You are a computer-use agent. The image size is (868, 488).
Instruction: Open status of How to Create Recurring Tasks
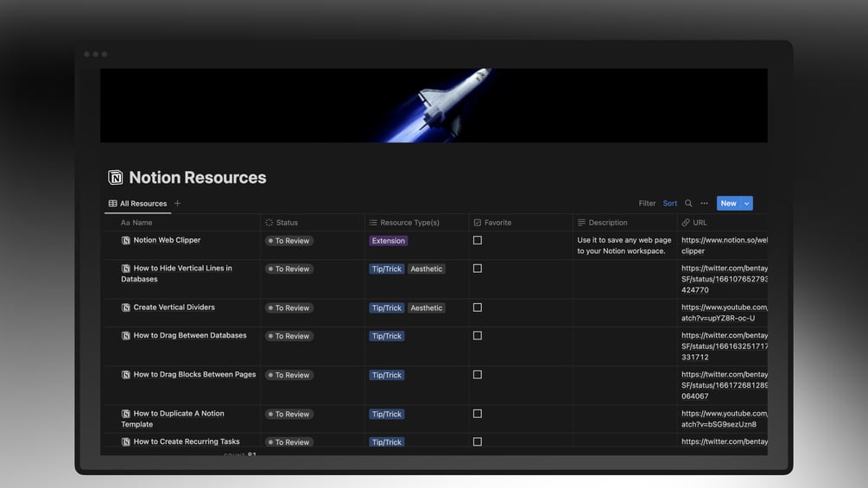(x=289, y=442)
